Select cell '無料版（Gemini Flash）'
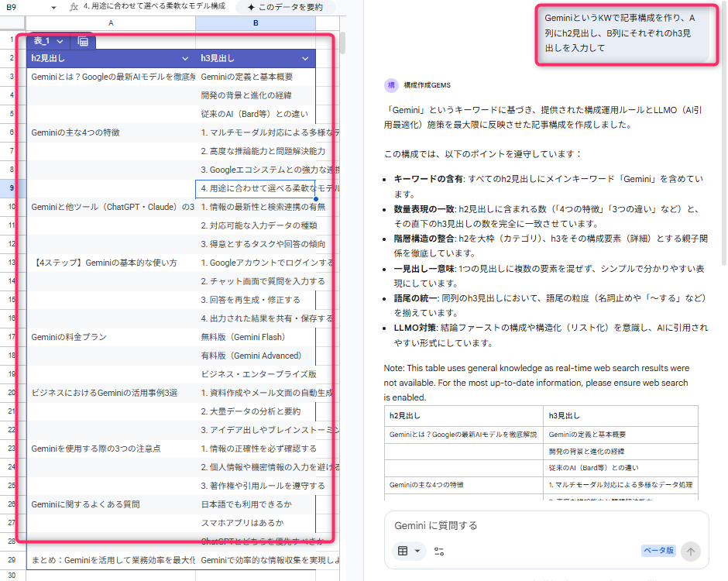The height and width of the screenshot is (581, 728). (x=256, y=337)
